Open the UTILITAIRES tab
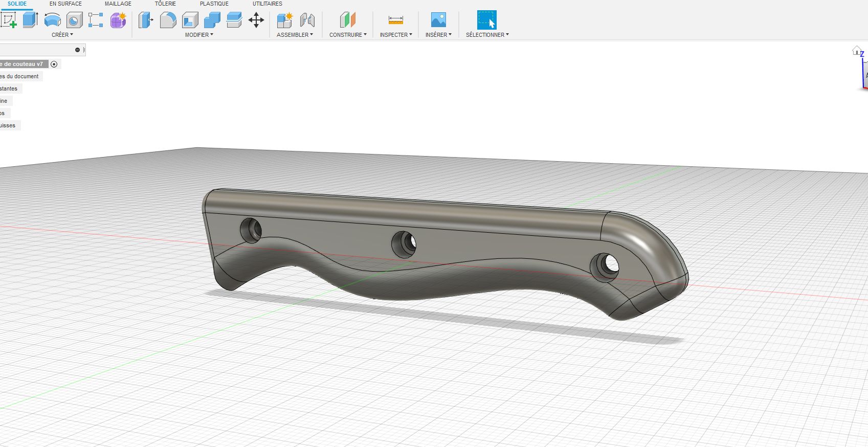 coord(268,4)
